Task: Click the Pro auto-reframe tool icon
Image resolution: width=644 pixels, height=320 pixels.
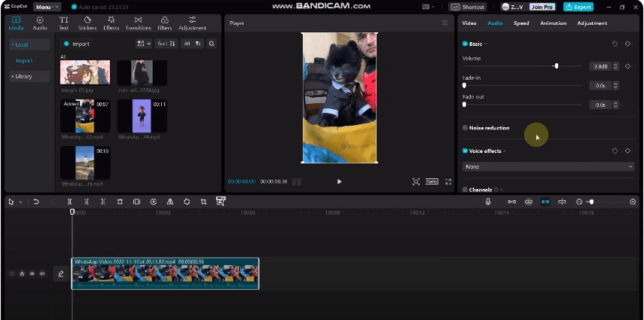Action: click(x=221, y=201)
